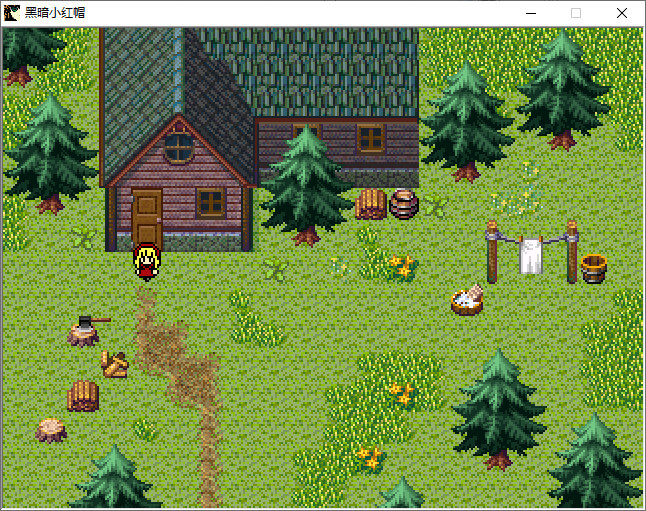Screen dimensions: 646x511
Task: Click the blonde girl in the red dress
Action: tap(147, 262)
